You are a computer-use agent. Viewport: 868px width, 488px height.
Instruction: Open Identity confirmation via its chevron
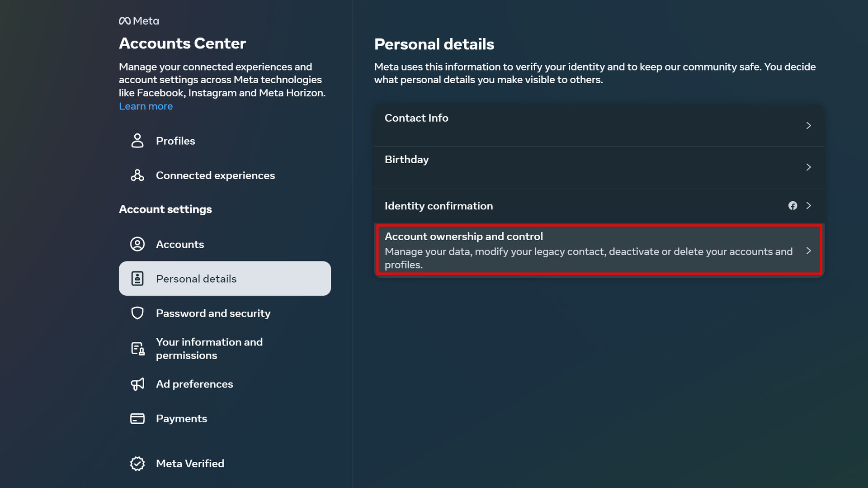808,206
